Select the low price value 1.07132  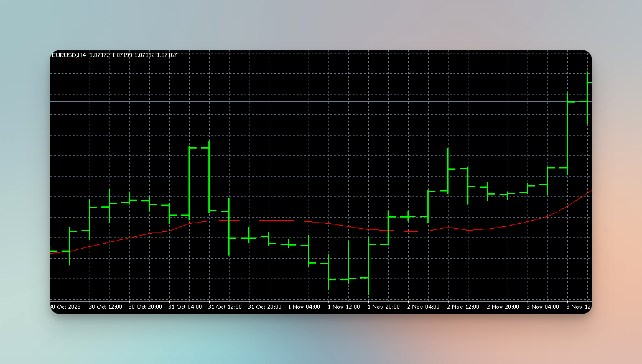pyautogui.click(x=145, y=55)
